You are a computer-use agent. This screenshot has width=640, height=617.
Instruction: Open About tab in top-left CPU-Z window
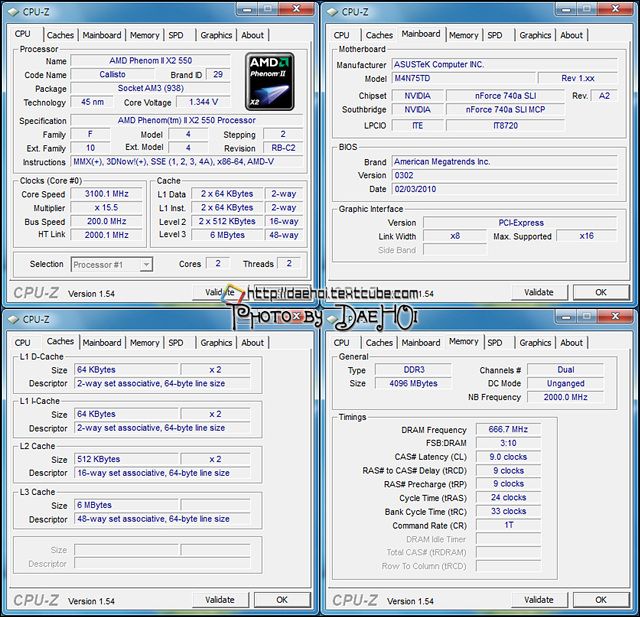(252, 35)
